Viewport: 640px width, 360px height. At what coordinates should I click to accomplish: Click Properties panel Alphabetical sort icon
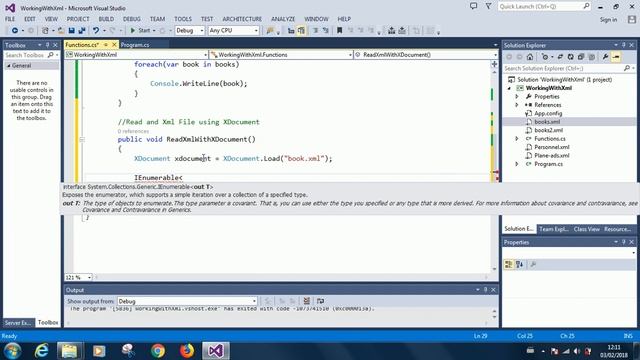519,265
